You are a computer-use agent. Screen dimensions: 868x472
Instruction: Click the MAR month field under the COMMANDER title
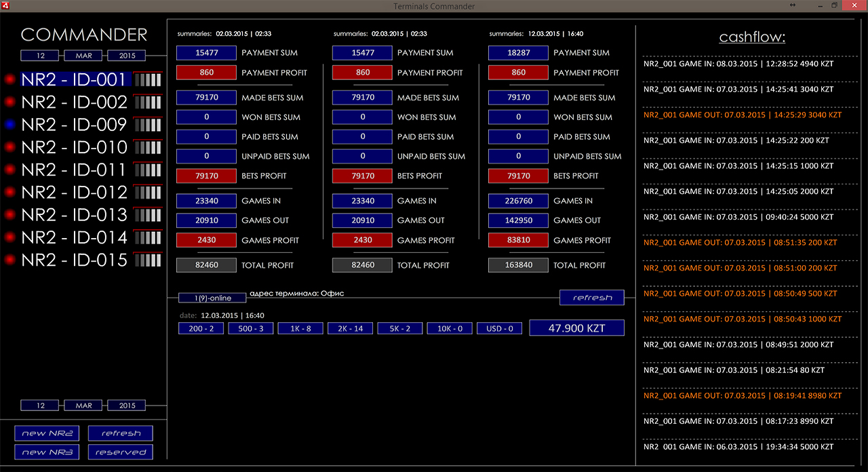[83, 56]
